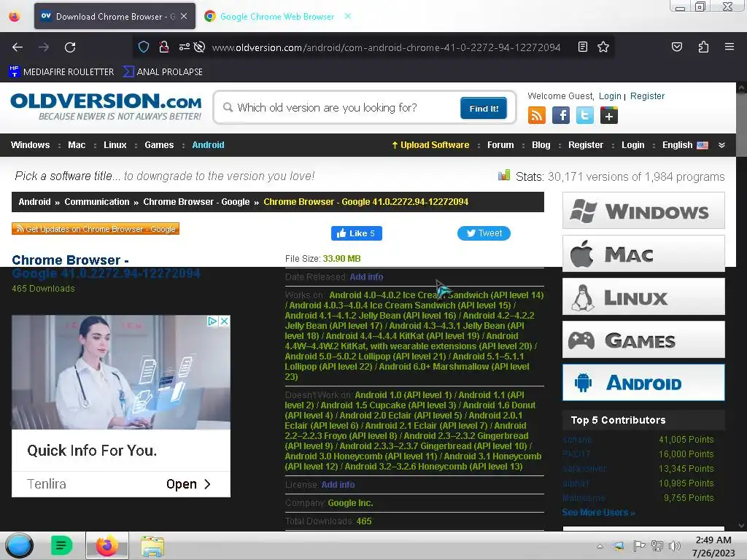Click Add info next to Date Released
Screen dimensions: 747x560
pyautogui.click(x=366, y=276)
